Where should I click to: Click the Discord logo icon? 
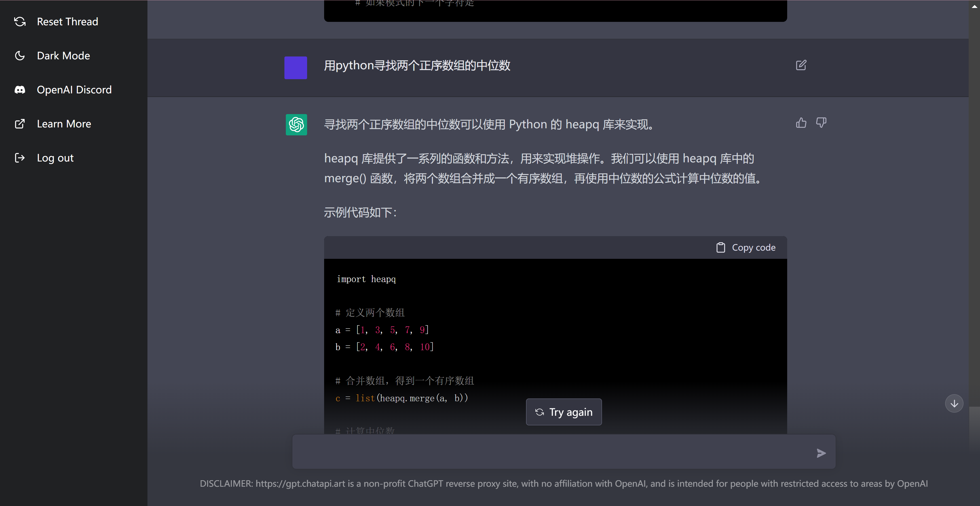coord(20,90)
